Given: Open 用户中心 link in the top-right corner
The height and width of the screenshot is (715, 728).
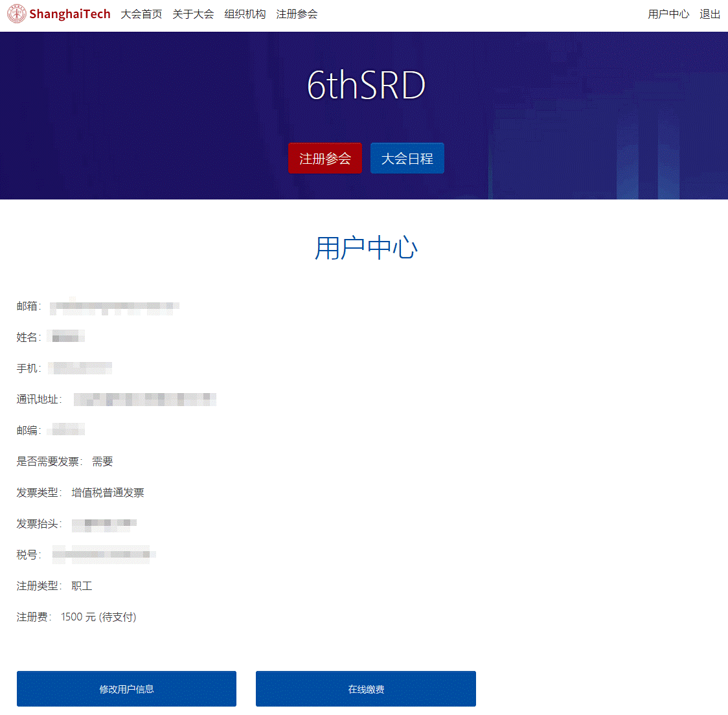Looking at the screenshot, I should pyautogui.click(x=668, y=14).
